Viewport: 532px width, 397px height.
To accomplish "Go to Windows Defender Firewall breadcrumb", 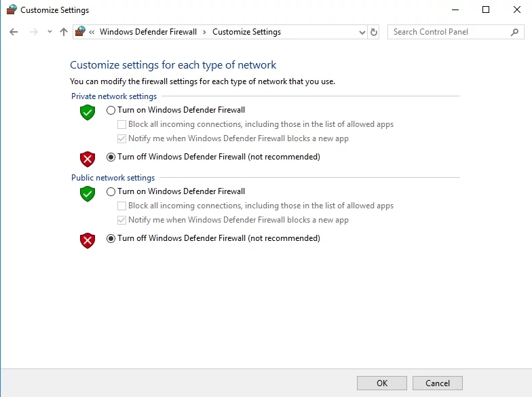I will click(148, 32).
